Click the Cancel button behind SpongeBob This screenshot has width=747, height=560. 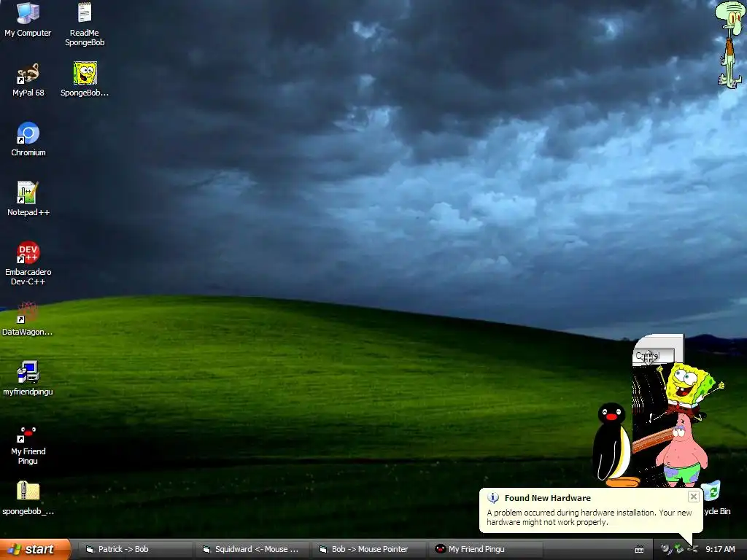(x=653, y=356)
